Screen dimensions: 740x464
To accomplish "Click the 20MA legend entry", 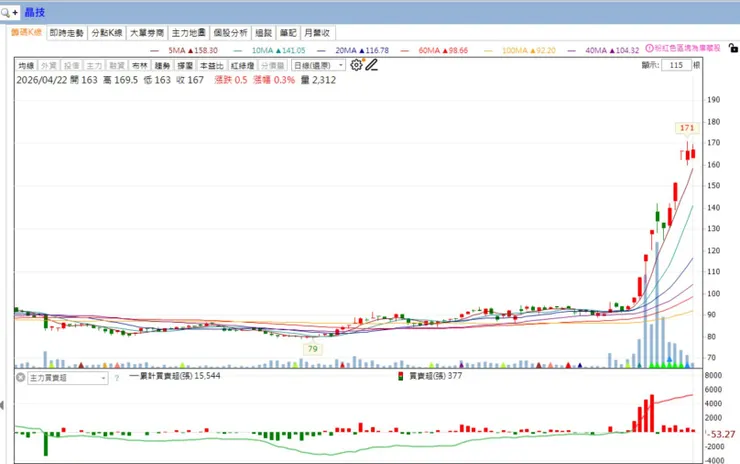I will tap(353, 50).
